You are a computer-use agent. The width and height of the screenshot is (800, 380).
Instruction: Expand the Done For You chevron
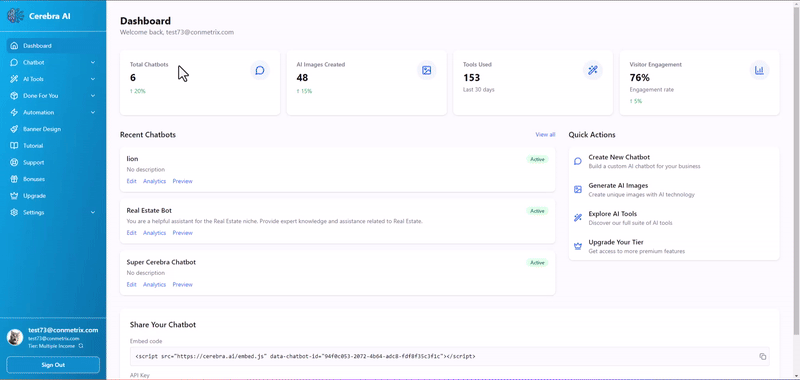[x=93, y=95]
